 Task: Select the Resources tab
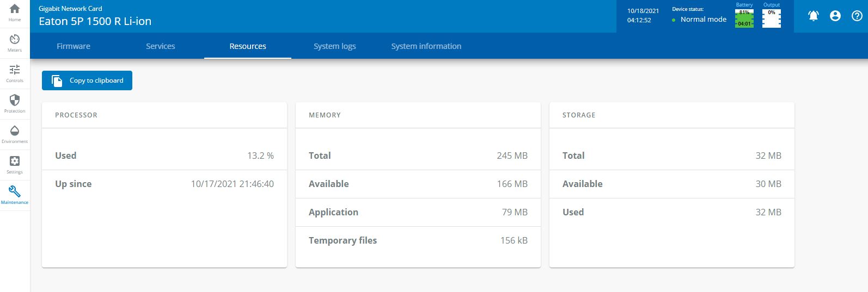pyautogui.click(x=248, y=46)
